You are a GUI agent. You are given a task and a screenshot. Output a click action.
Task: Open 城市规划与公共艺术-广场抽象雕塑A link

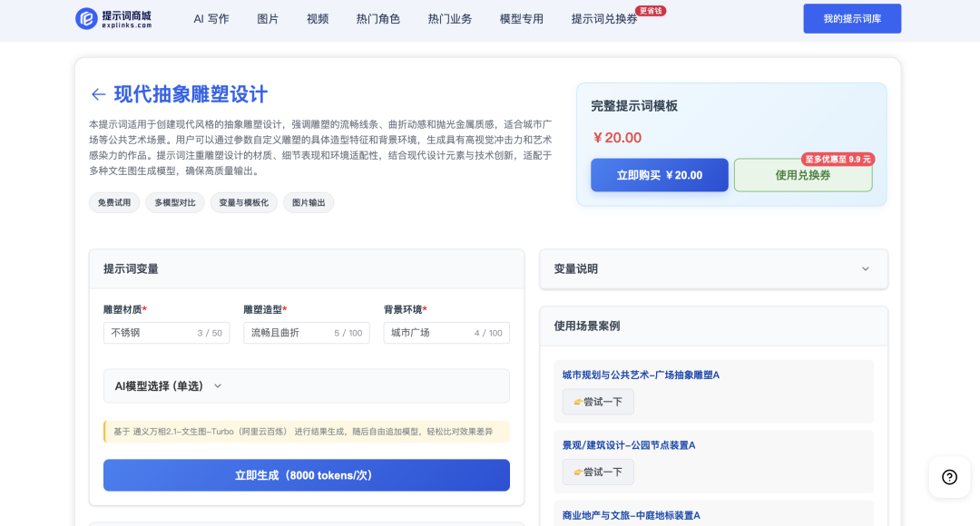pos(641,375)
